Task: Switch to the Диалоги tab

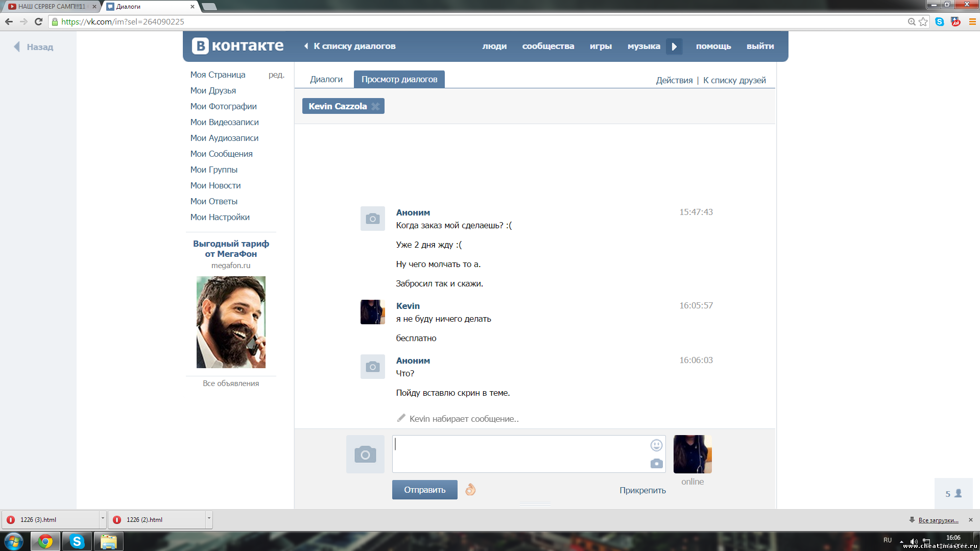Action: pos(326,79)
